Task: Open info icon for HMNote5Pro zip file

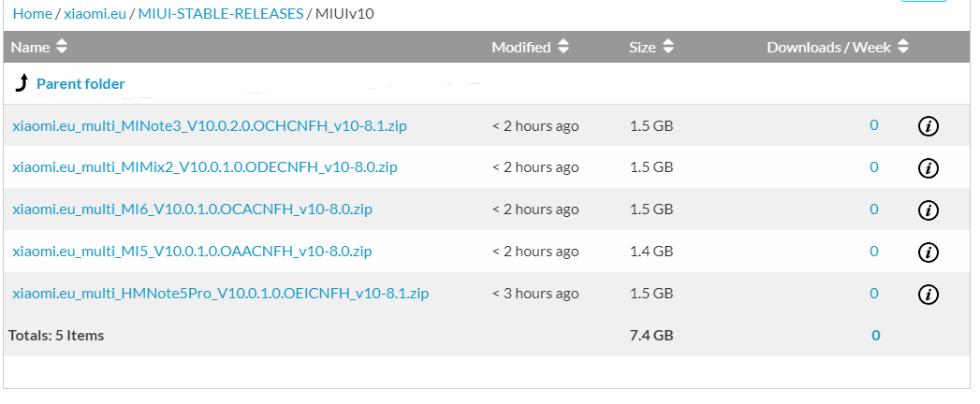Action: [x=928, y=295]
